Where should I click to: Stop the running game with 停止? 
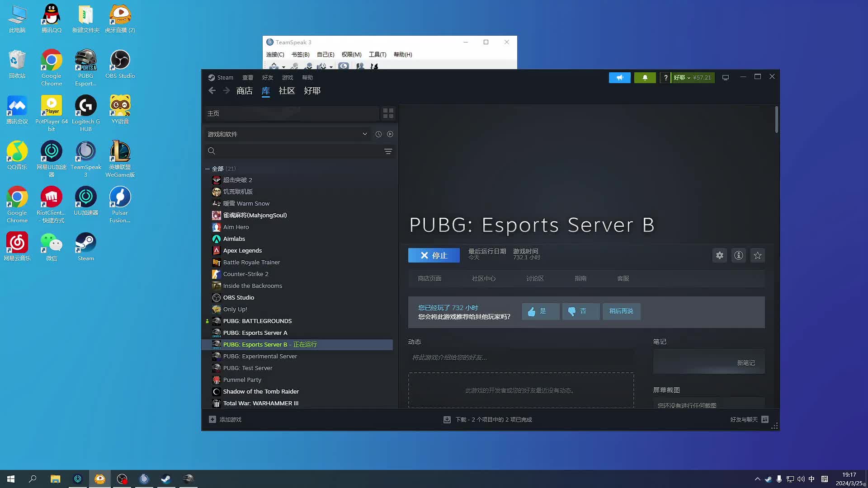(434, 255)
